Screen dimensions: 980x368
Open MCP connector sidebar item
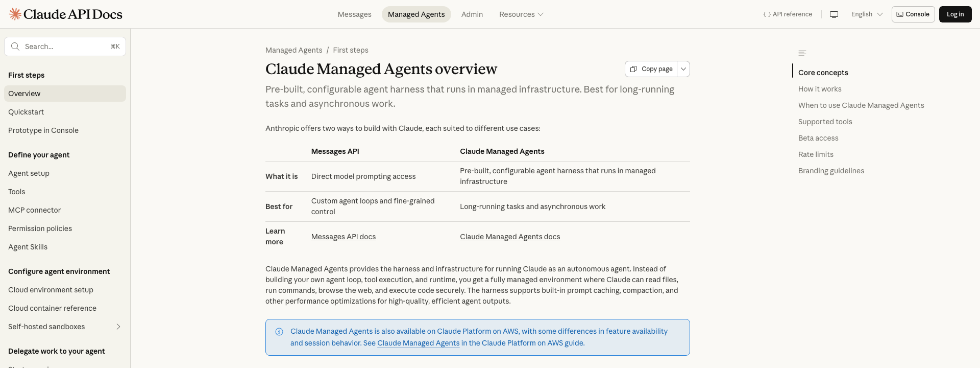click(65, 210)
